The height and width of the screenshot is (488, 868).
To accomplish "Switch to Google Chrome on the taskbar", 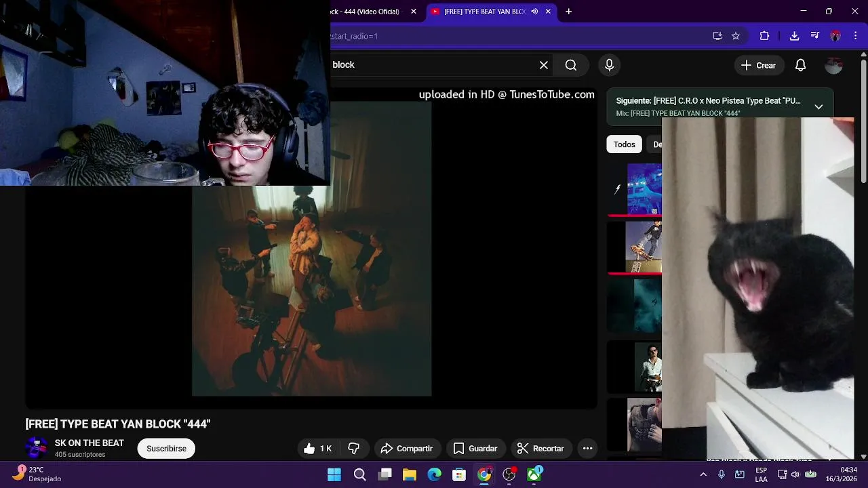I will point(484,474).
